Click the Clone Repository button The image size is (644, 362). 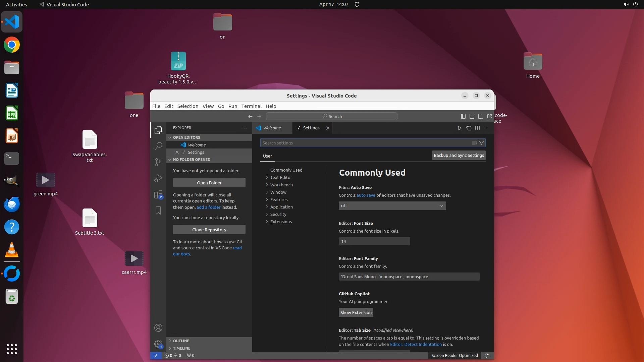coord(209,230)
